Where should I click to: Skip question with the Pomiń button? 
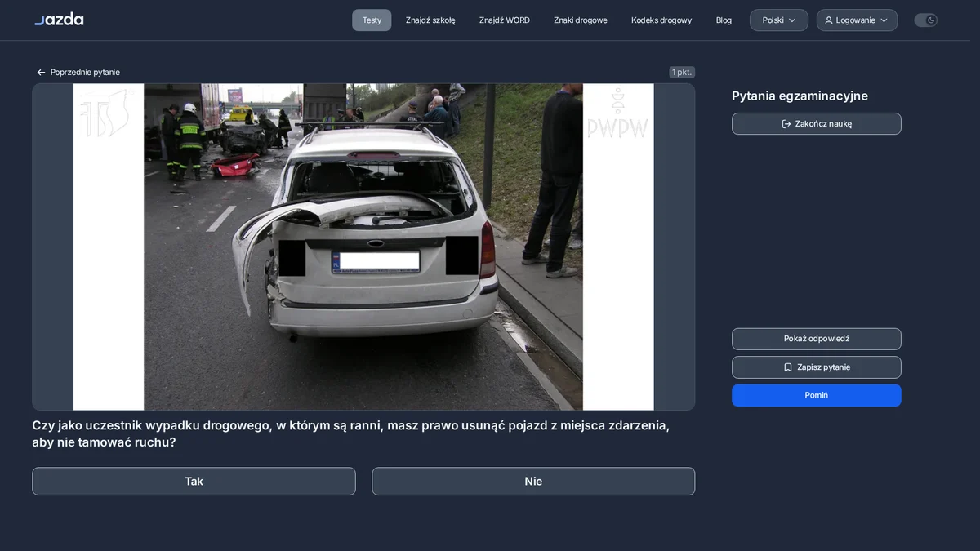point(817,395)
